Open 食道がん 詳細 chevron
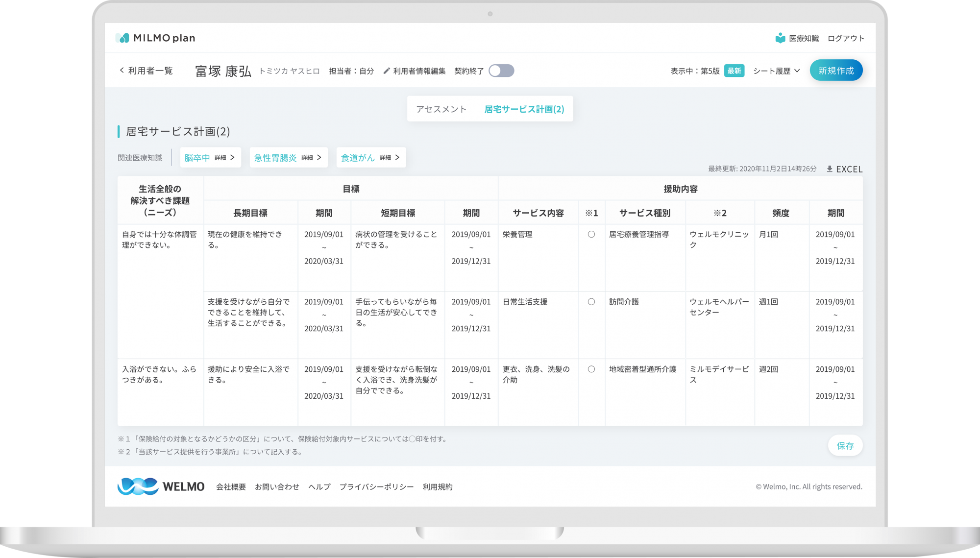The image size is (980, 558). (397, 157)
